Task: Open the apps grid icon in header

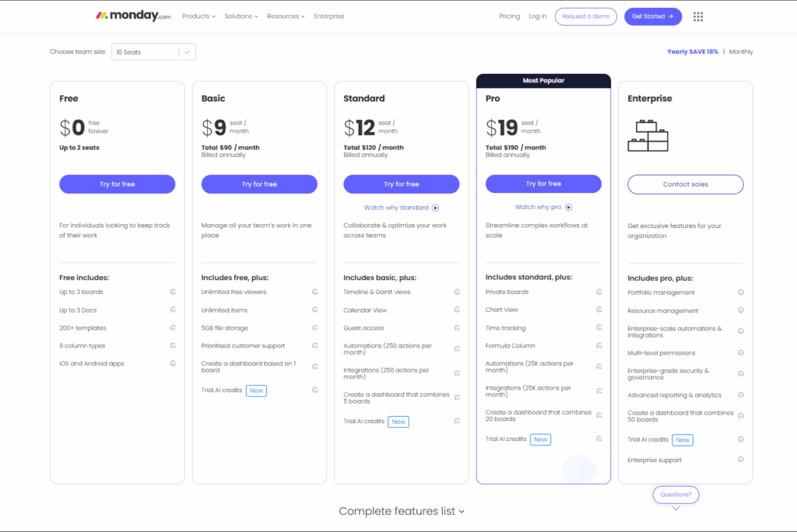Action: click(698, 17)
